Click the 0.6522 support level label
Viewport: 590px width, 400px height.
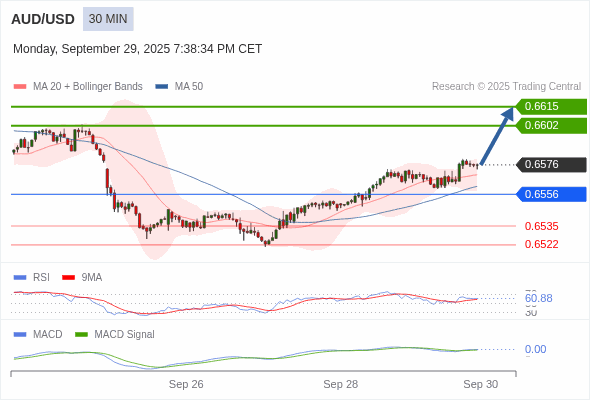(x=541, y=244)
